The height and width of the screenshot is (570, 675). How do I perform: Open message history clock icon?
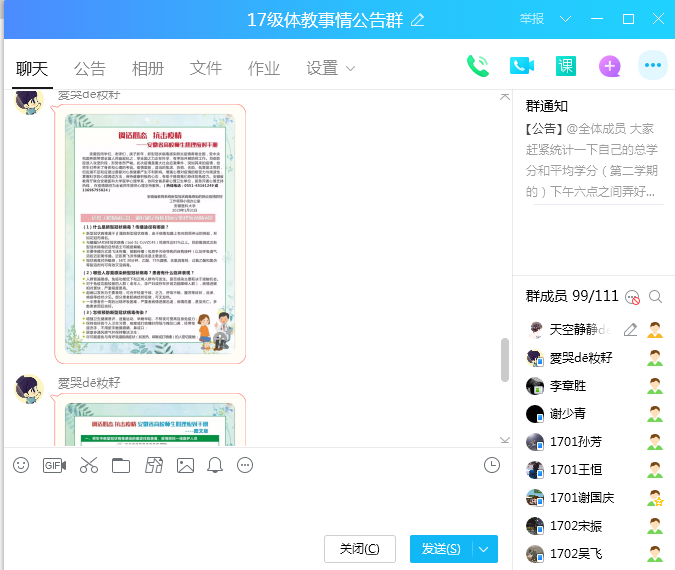[491, 465]
